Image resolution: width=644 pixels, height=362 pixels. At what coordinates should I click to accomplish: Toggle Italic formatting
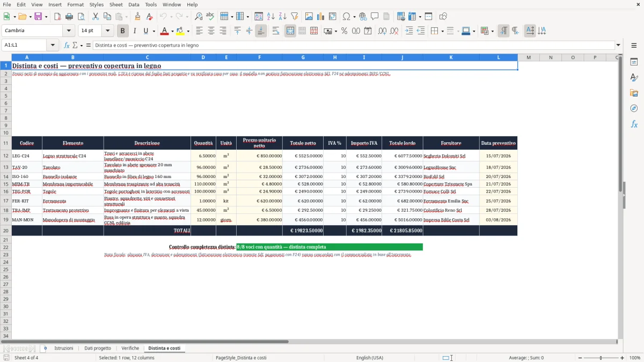[x=134, y=31]
